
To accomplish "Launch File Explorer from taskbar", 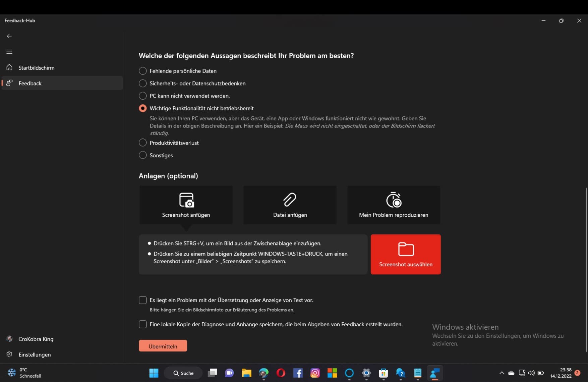I will click(x=246, y=373).
